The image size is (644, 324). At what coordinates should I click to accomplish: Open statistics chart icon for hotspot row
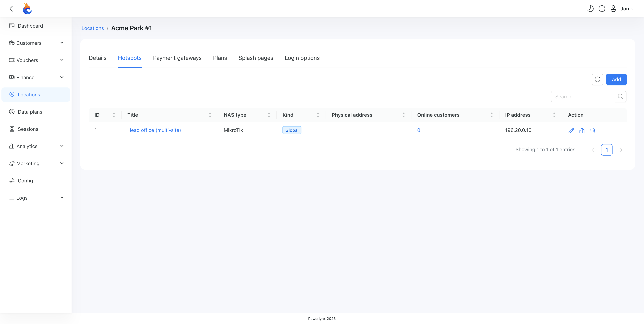(x=582, y=130)
